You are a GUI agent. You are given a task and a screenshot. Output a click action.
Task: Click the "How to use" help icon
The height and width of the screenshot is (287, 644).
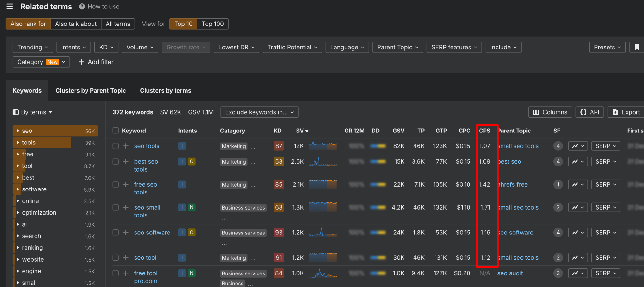pos(81,6)
